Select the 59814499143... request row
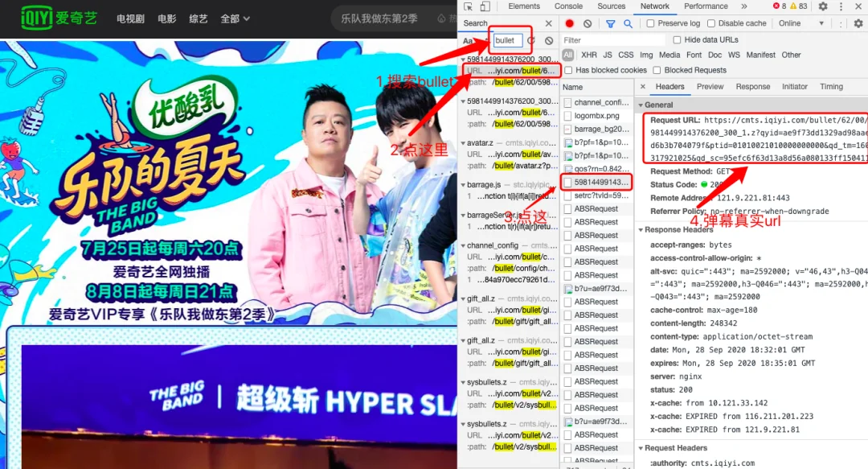 coord(596,183)
